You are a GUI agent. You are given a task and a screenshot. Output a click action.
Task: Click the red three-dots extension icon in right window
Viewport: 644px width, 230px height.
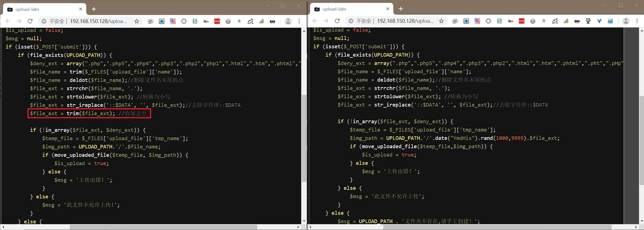[x=522, y=21]
